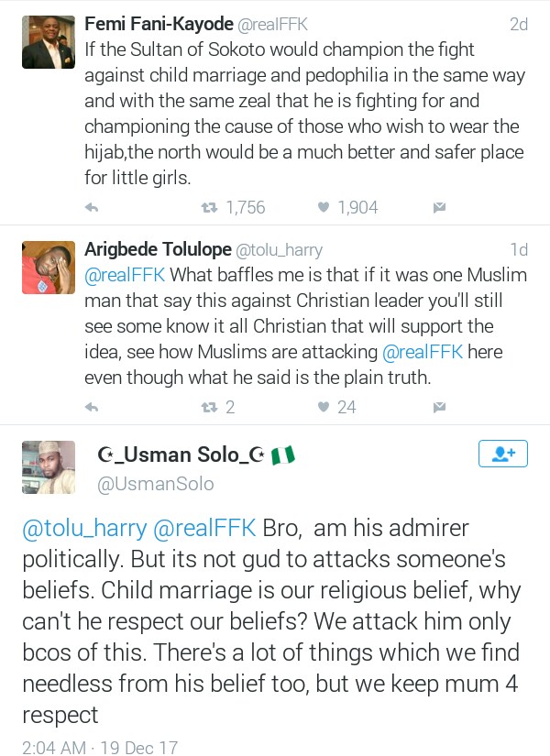Open the Arigbede Tolulope display name
Image resolution: width=550 pixels, height=756 pixels.
click(157, 249)
